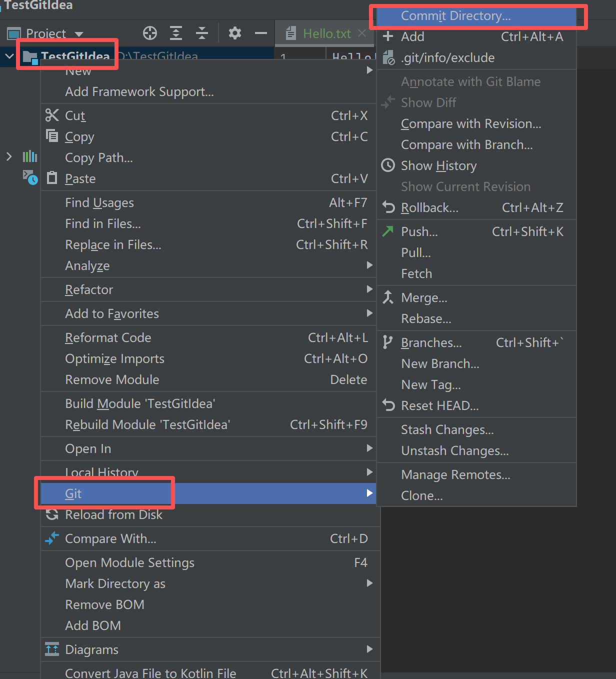Viewport: 616px width, 679px height.
Task: Choose Copy Path option
Action: click(x=208, y=157)
